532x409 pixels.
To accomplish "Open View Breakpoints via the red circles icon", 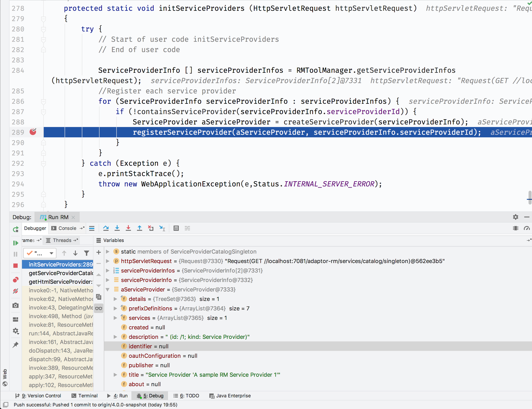I will coord(15,279).
